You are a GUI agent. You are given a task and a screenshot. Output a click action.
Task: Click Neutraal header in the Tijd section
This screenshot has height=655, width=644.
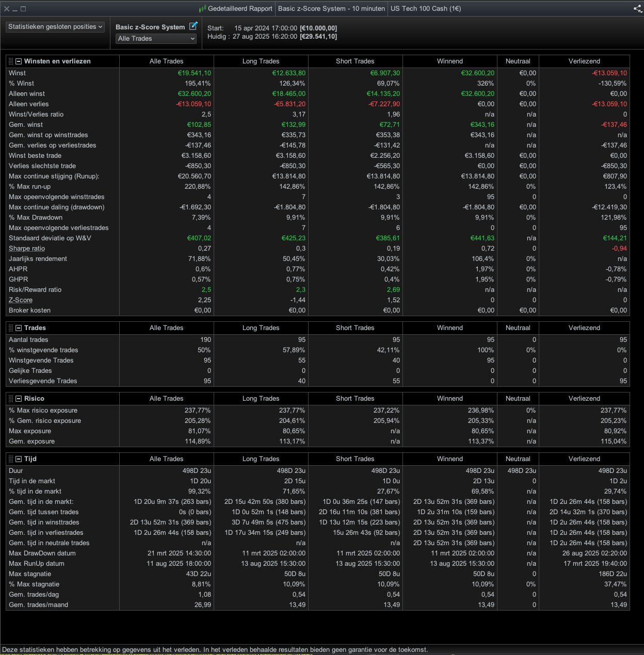pos(518,458)
